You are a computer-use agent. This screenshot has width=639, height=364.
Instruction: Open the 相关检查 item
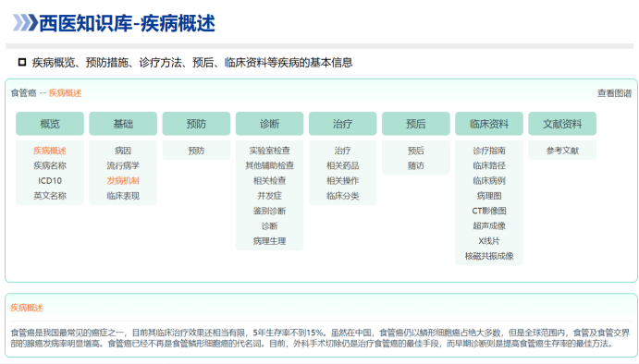point(269,181)
